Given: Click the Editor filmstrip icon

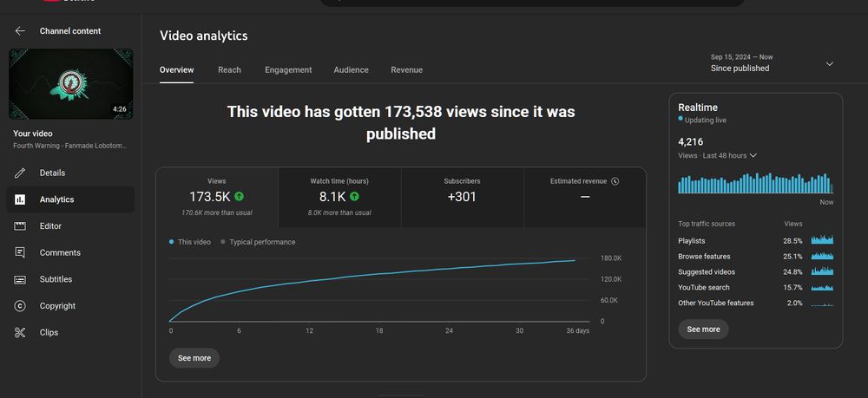Looking at the screenshot, I should coord(20,226).
